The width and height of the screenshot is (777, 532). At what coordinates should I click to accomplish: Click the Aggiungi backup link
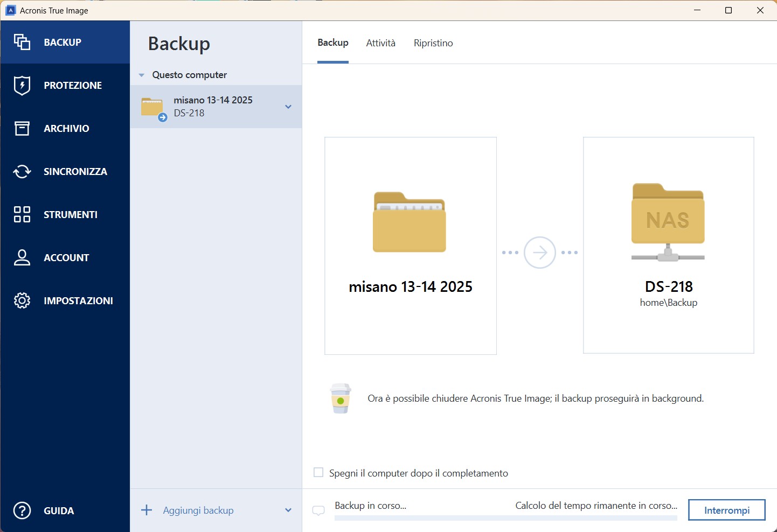[198, 510]
